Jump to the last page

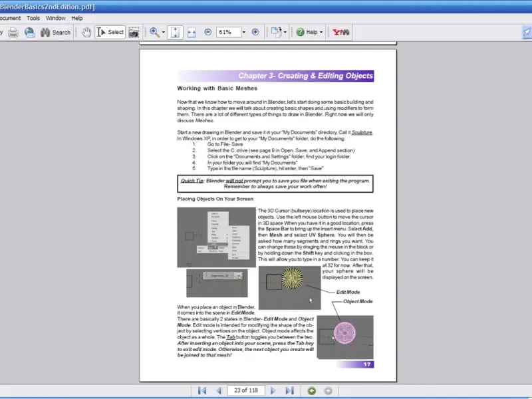[x=289, y=390]
